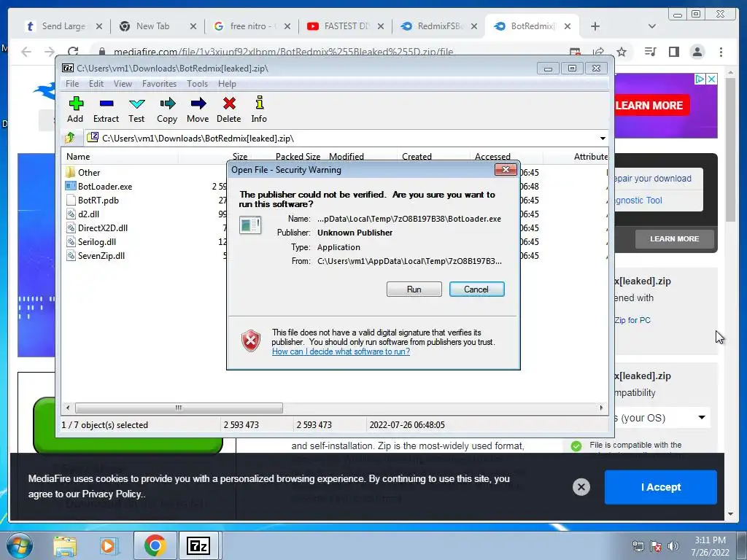The width and height of the screenshot is (747, 560).
Task: Open 'How can I decide what software to run?' link
Action: tap(341, 351)
